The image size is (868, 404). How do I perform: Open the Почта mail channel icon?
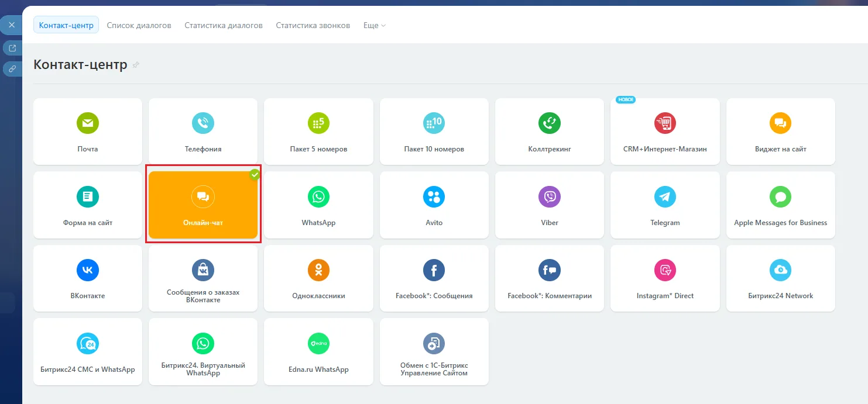(x=88, y=123)
